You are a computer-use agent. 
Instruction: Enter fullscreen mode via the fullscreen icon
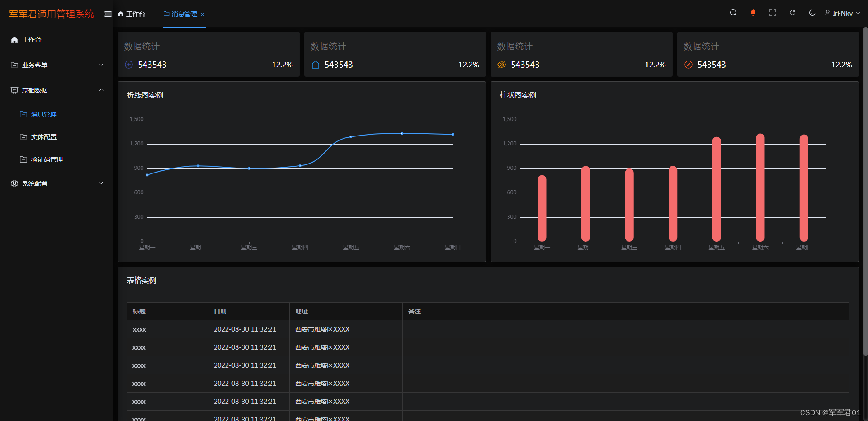tap(773, 13)
